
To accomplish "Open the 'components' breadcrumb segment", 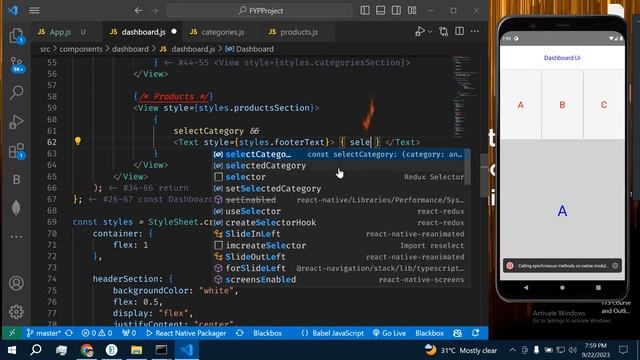I will (x=81, y=49).
